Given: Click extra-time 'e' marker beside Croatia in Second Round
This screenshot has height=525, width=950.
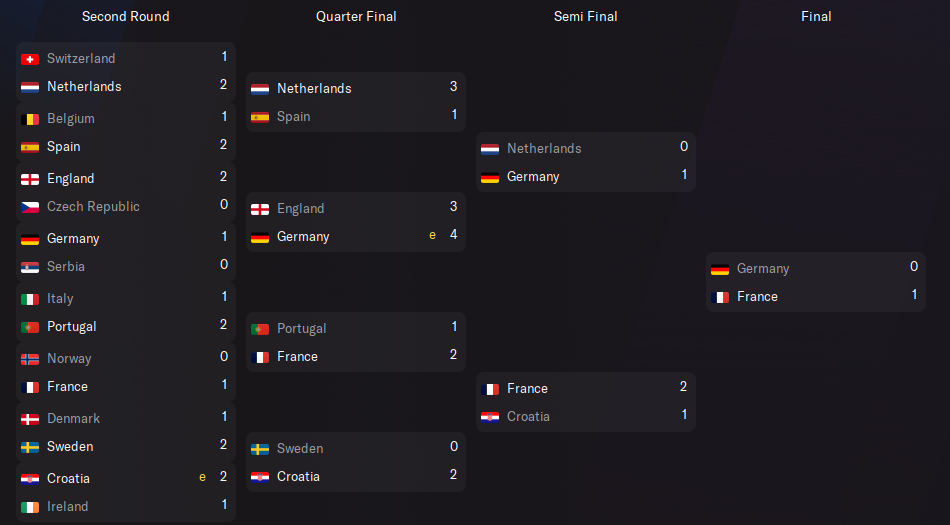Looking at the screenshot, I should pyautogui.click(x=203, y=477).
